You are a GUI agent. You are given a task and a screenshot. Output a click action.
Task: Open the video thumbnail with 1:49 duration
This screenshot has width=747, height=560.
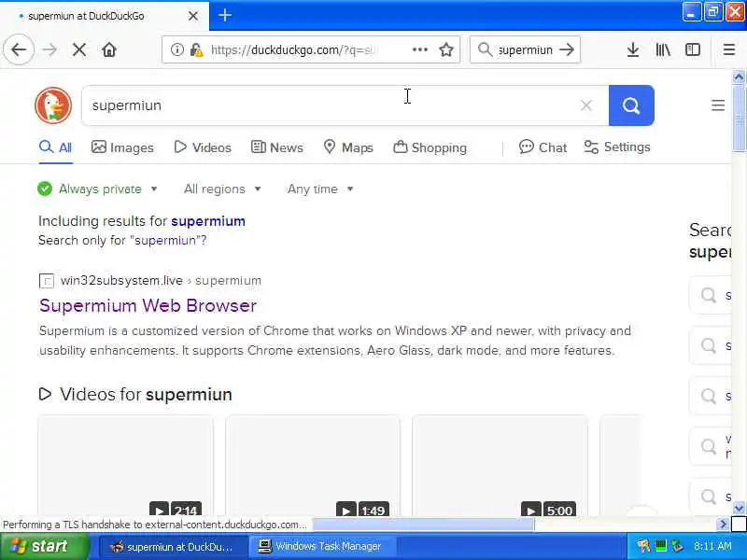point(313,466)
